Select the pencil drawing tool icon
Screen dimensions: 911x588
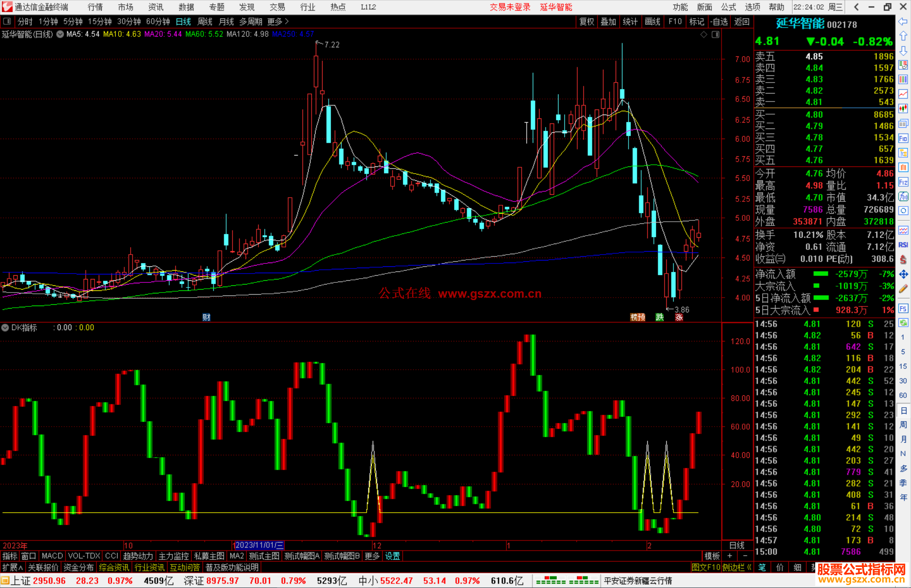coord(903,289)
